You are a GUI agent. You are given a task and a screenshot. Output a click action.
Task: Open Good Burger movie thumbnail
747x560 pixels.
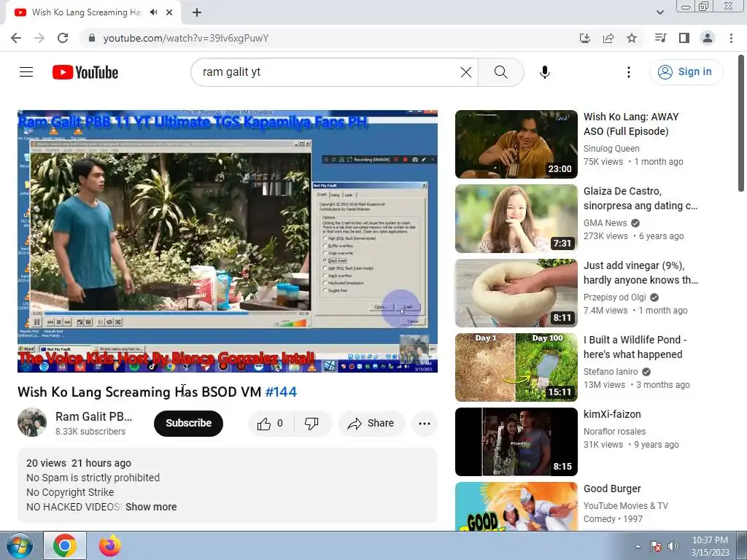tap(516, 506)
